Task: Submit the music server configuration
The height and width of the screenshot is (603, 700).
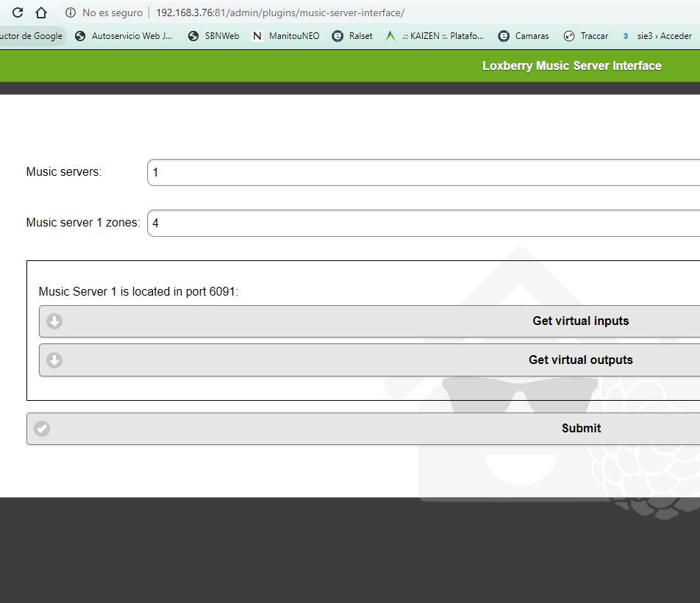Action: tap(363, 429)
